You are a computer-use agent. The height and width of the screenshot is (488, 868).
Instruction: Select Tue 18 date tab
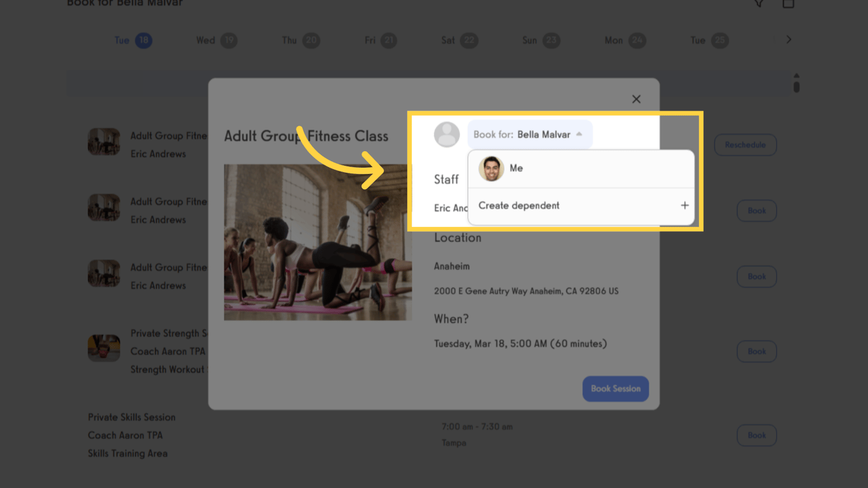pos(133,40)
